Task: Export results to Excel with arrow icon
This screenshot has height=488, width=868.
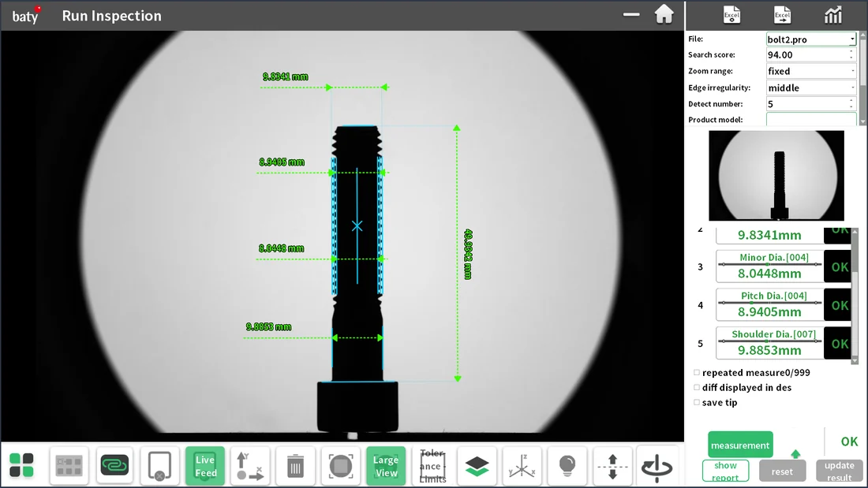Action: click(x=782, y=15)
